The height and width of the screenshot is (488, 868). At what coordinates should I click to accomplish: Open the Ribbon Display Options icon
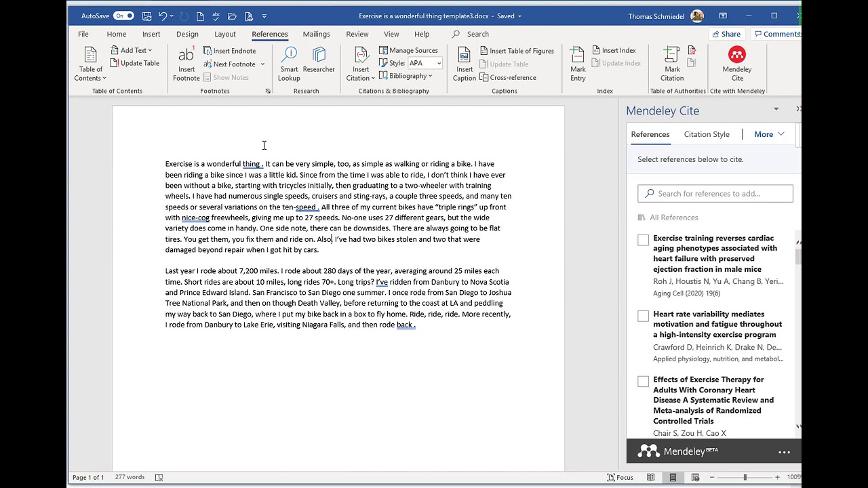click(x=723, y=16)
